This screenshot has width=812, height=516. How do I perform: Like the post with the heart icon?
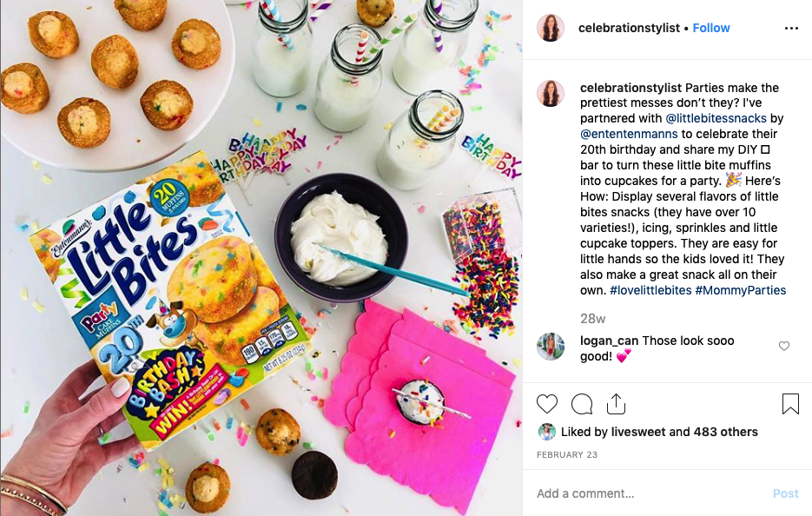pos(547,404)
